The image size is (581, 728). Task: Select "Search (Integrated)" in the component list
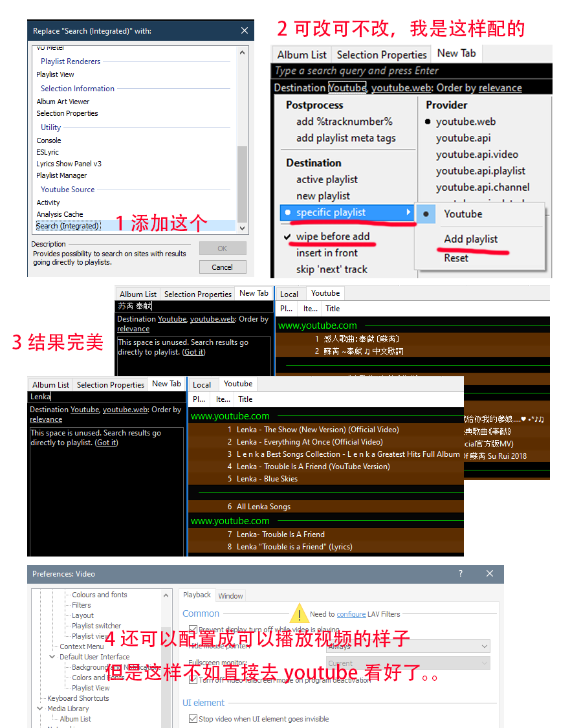click(68, 226)
